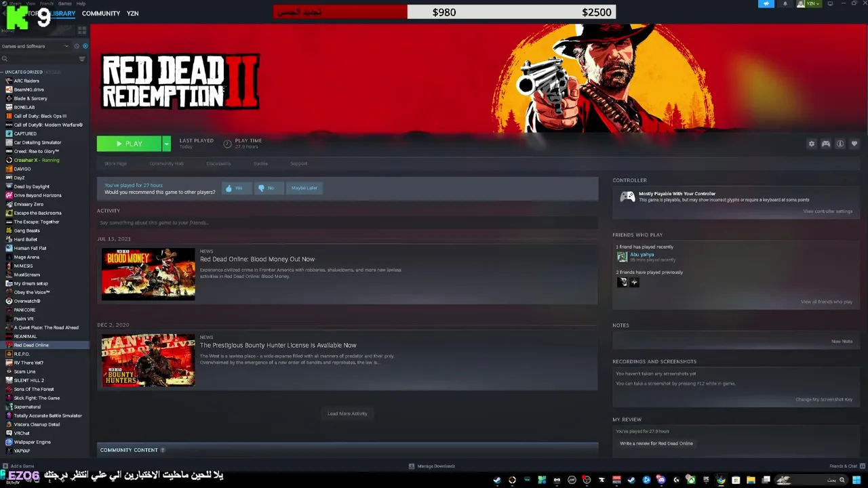Screen dimensions: 868x488
Task: Add game to favorites heart icon
Action: [x=854, y=144]
